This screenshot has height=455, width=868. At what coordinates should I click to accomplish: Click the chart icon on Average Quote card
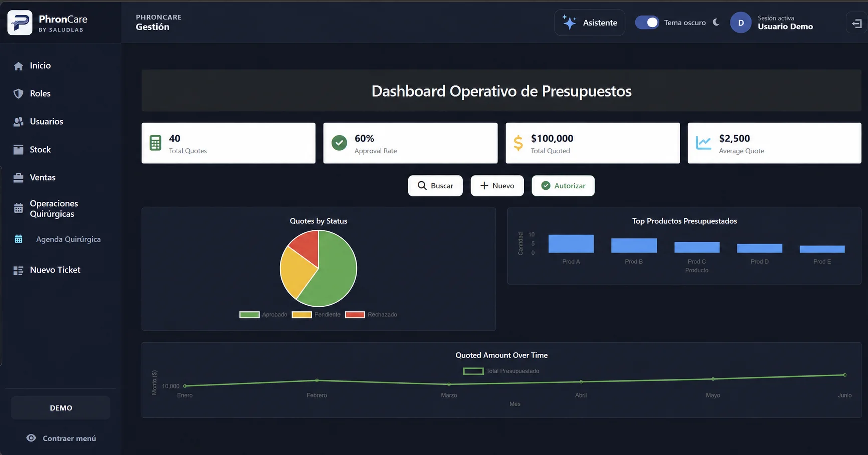(703, 143)
